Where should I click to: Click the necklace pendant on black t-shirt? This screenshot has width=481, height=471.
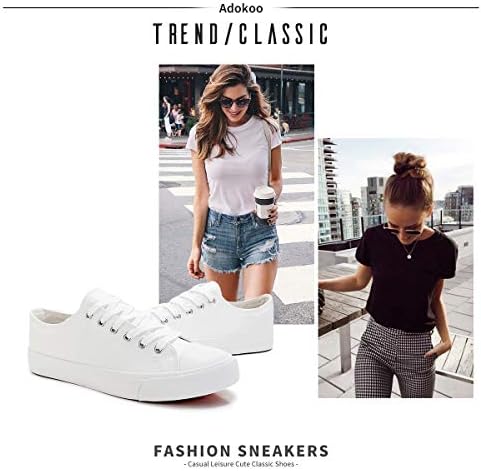[x=408, y=256]
